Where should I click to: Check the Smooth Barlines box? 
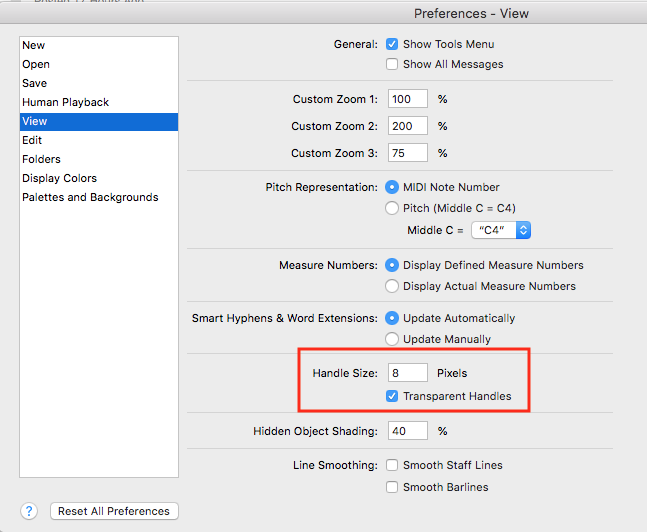pos(393,487)
